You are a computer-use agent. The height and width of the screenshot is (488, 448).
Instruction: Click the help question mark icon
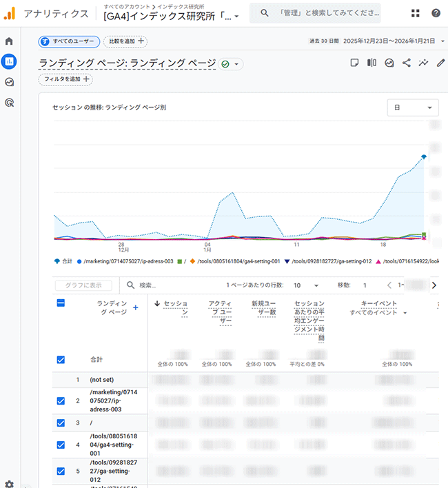(x=436, y=13)
